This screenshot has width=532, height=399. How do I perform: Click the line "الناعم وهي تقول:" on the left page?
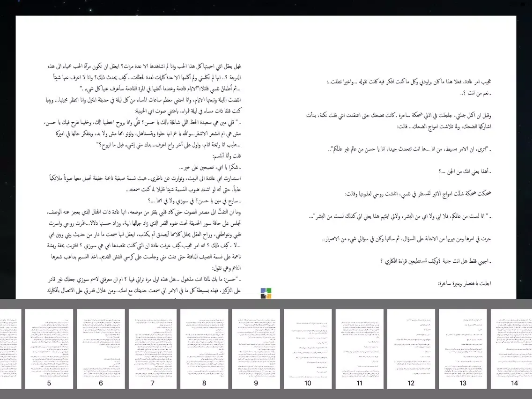tap(226, 268)
